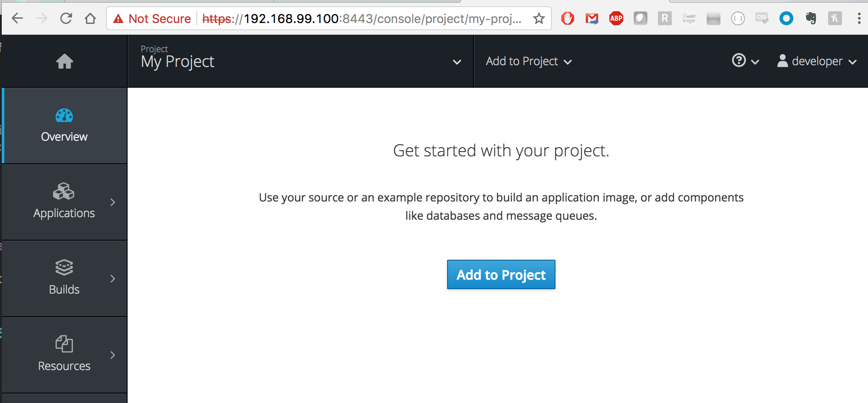868x403 pixels.
Task: Expand the My Project selector dropdown
Action: click(x=300, y=61)
